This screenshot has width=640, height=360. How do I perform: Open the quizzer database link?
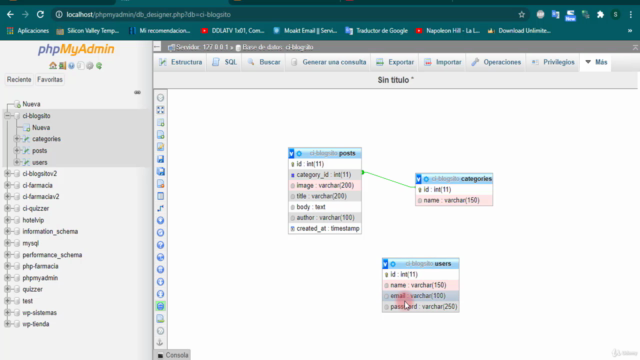pyautogui.click(x=33, y=289)
